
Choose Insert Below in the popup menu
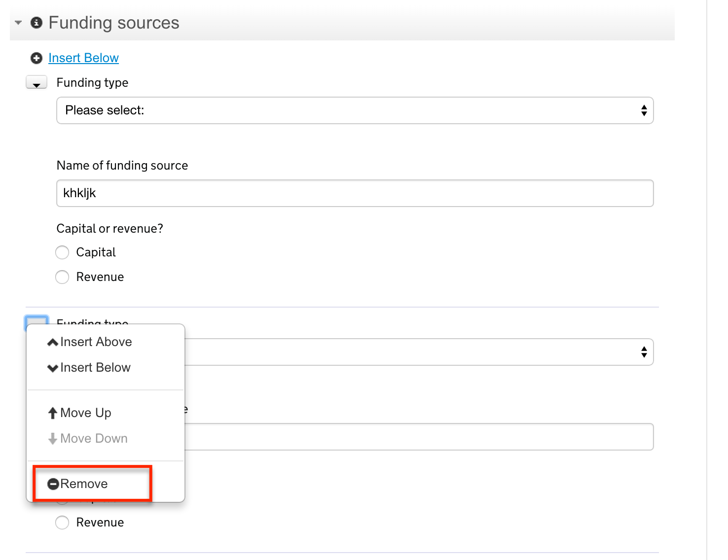point(95,368)
